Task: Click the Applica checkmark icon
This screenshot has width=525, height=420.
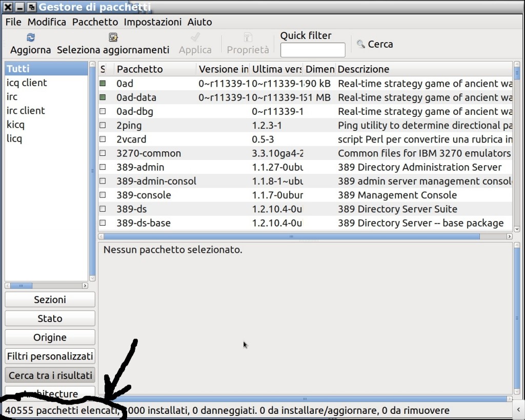Action: coord(195,37)
